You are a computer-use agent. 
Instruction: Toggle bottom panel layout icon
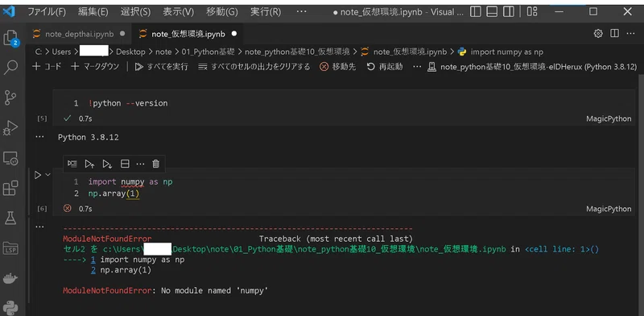[x=492, y=11]
